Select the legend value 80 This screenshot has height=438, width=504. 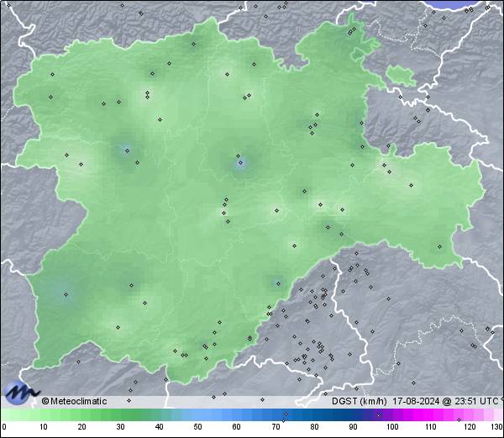click(x=314, y=427)
